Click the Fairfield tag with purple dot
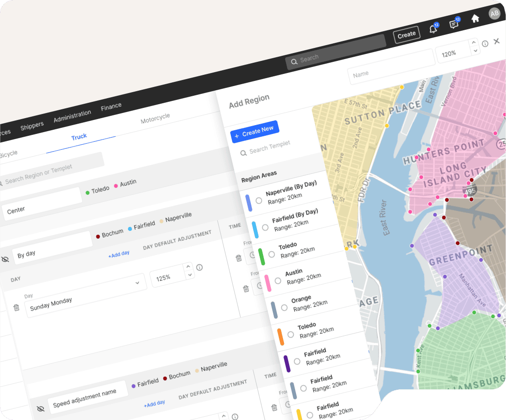 145,383
